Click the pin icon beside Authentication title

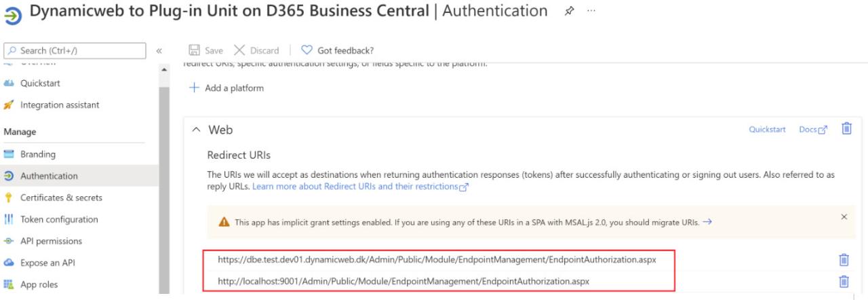click(x=570, y=12)
